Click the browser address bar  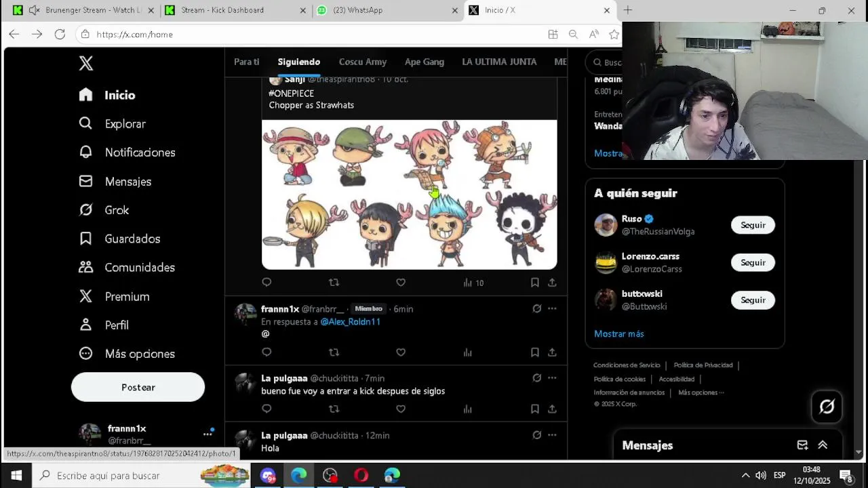(x=312, y=34)
